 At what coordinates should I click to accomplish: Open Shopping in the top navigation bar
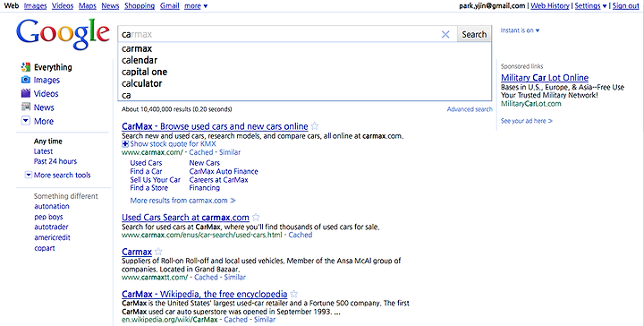[x=140, y=5]
